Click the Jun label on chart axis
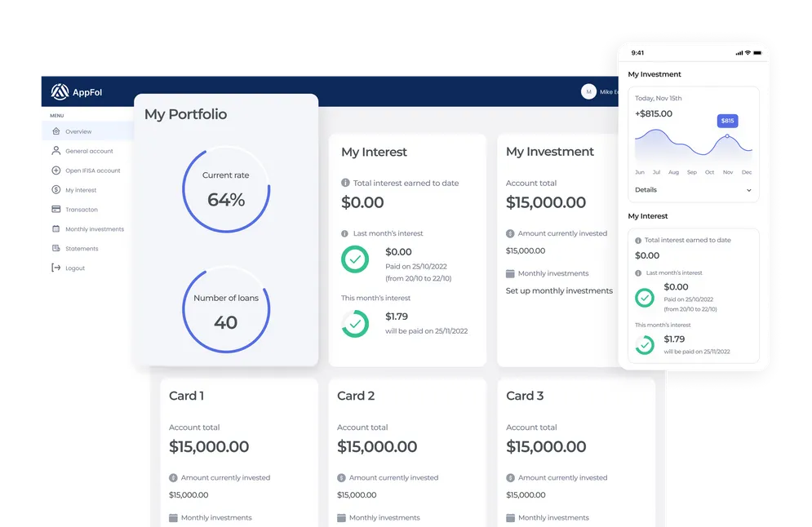The image size is (812, 527). coord(640,172)
